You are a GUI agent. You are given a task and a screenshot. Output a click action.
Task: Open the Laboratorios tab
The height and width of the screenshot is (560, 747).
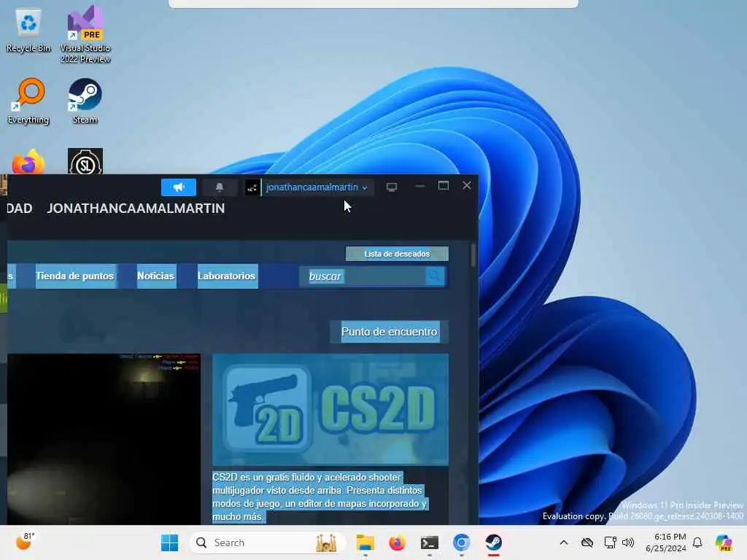[x=227, y=276]
